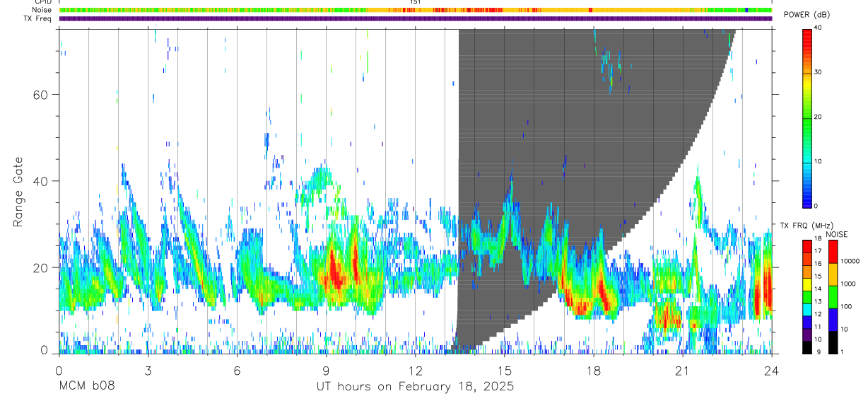Click the 18 tick on UT hours axis

click(x=593, y=370)
